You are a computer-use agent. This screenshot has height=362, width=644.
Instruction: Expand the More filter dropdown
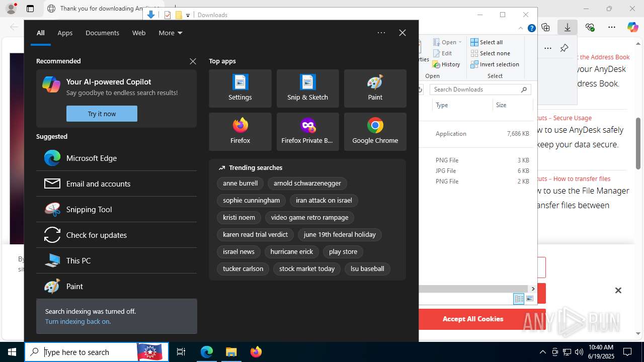click(x=171, y=33)
